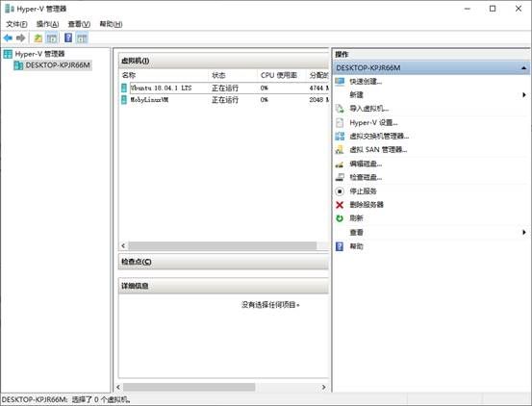
Task: Click the 编辑磁盘 icon
Action: (x=340, y=165)
